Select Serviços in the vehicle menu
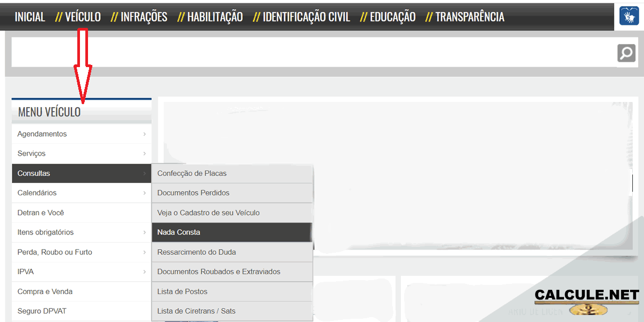 click(x=82, y=153)
